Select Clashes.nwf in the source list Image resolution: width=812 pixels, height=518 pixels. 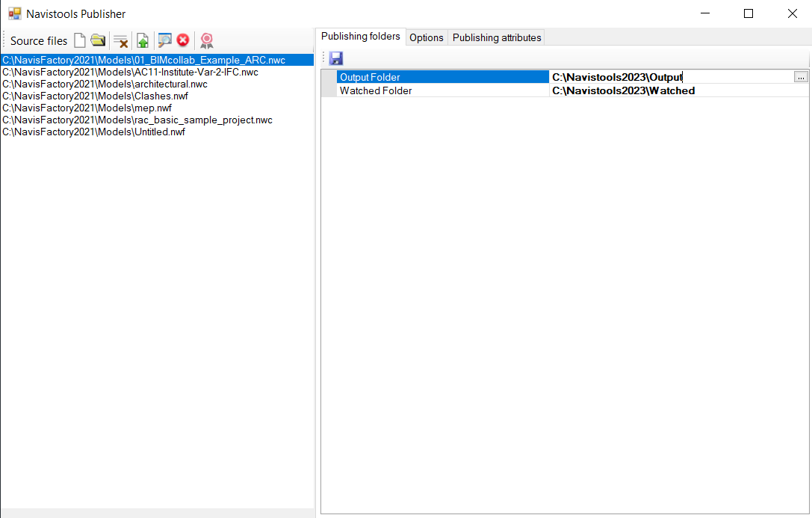[x=157, y=96]
